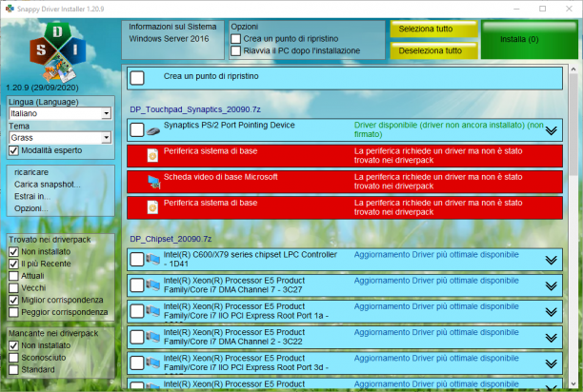Click monitor icon for Scheda video di base Microsoft

pos(153,182)
